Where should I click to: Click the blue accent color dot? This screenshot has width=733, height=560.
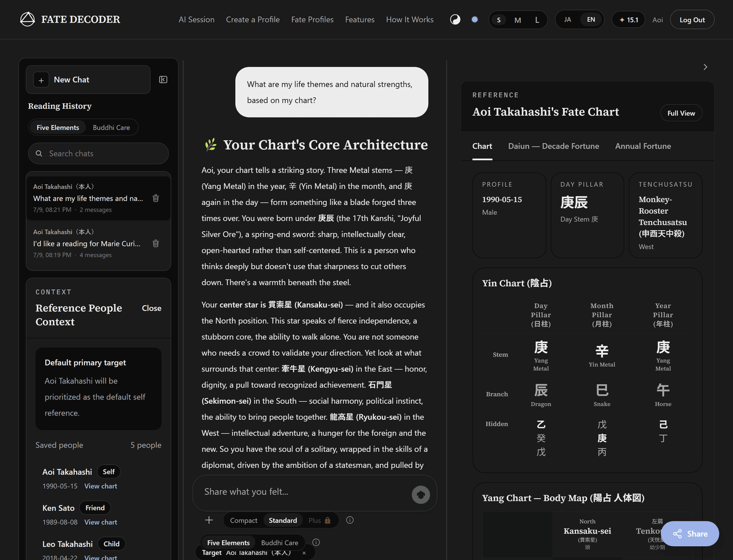474,19
